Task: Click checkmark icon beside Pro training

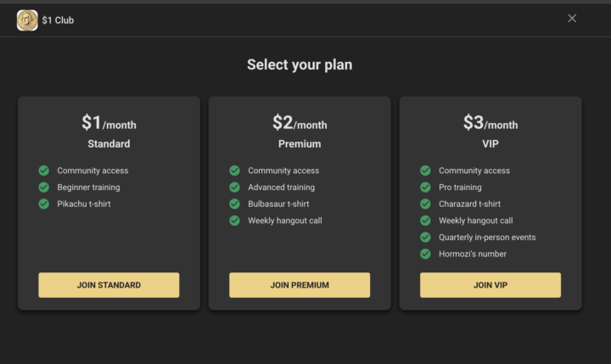Action: tap(426, 187)
